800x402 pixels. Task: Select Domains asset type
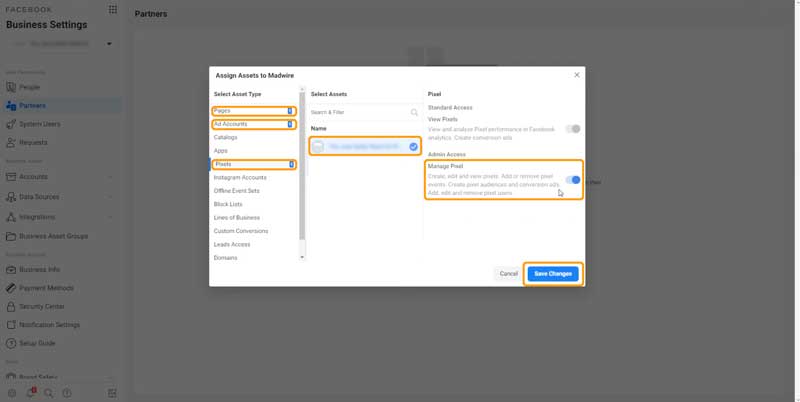(x=226, y=258)
